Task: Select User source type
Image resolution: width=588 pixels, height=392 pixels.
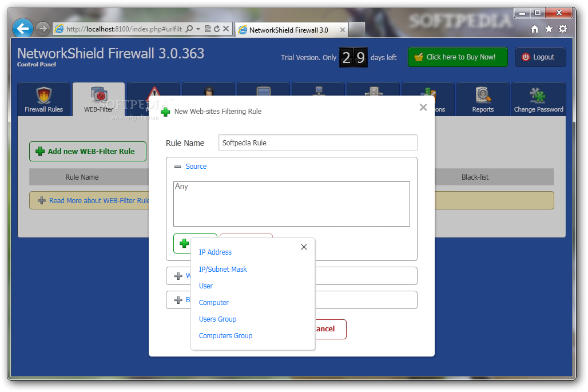Action: (206, 286)
